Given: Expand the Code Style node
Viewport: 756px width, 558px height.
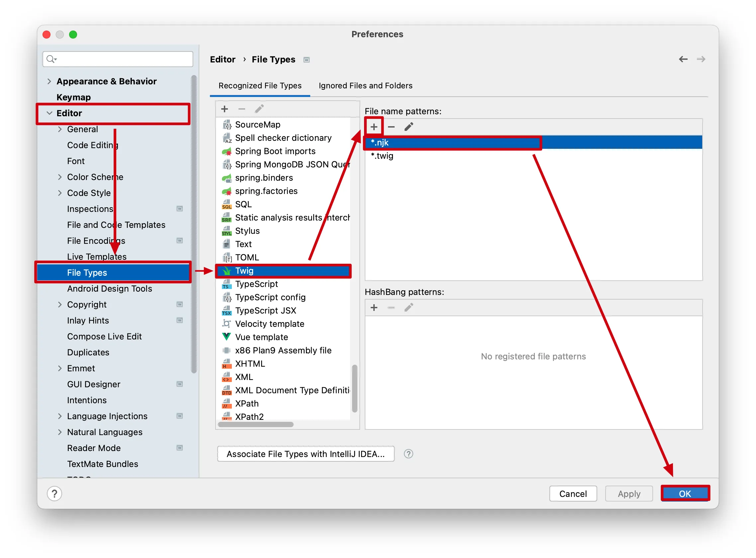Looking at the screenshot, I should 60,193.
